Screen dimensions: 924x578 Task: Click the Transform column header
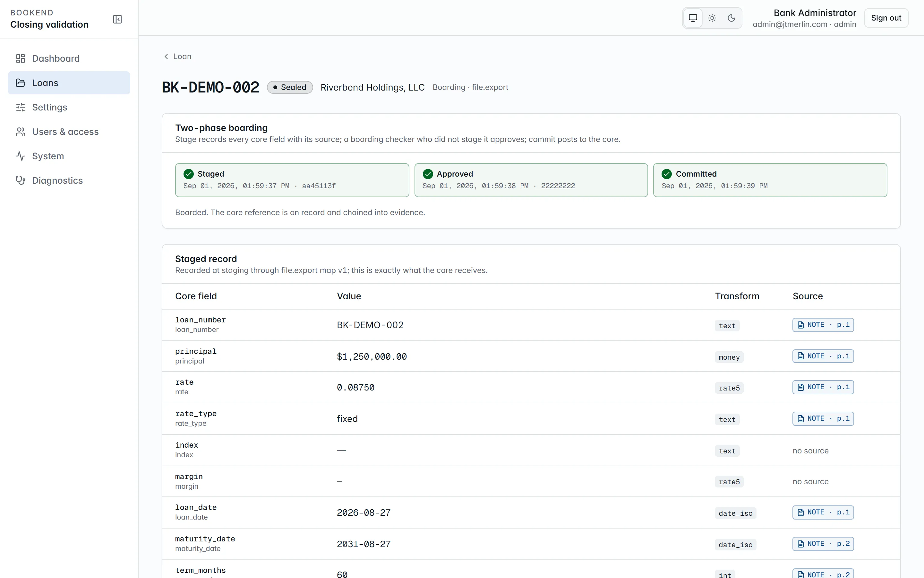point(737,296)
